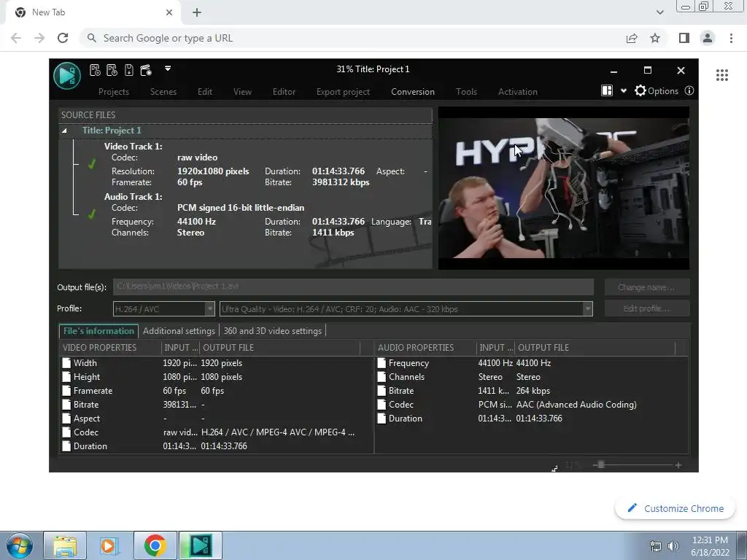Open the H.264 / AVC profile dropdown

[164, 309]
